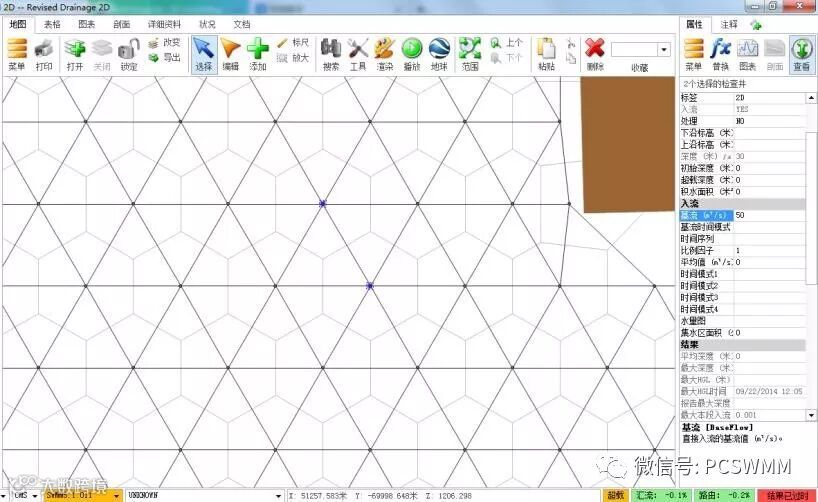Switch to the 剖面 tab

point(122,24)
